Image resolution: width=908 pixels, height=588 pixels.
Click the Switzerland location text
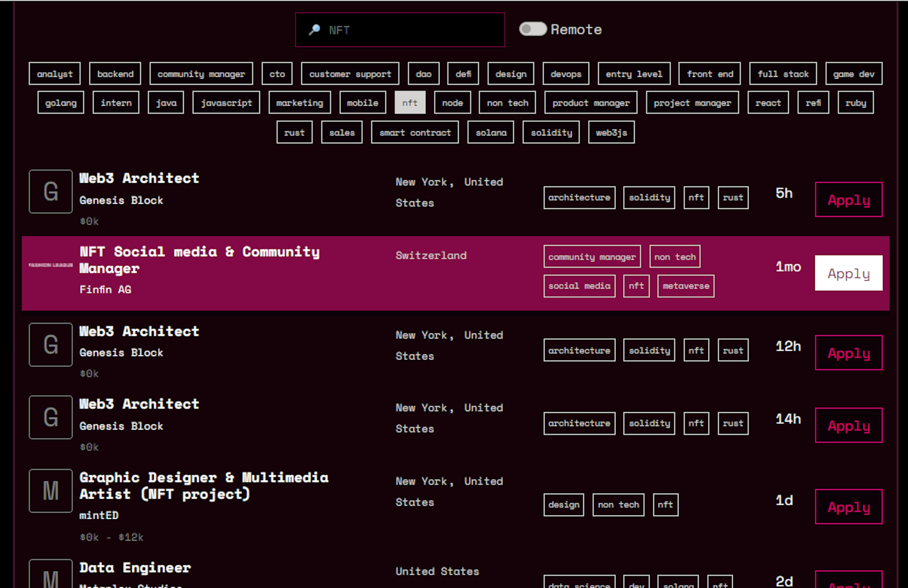click(x=431, y=255)
